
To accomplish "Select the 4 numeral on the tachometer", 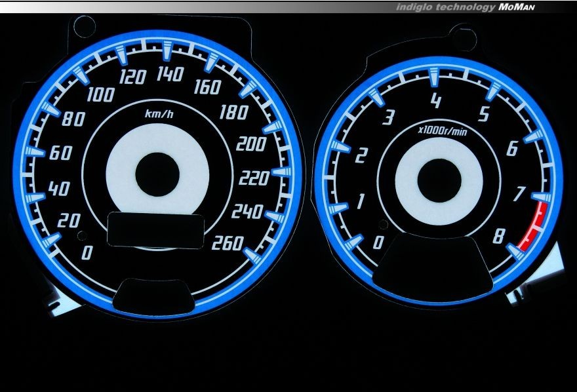I will [x=435, y=101].
